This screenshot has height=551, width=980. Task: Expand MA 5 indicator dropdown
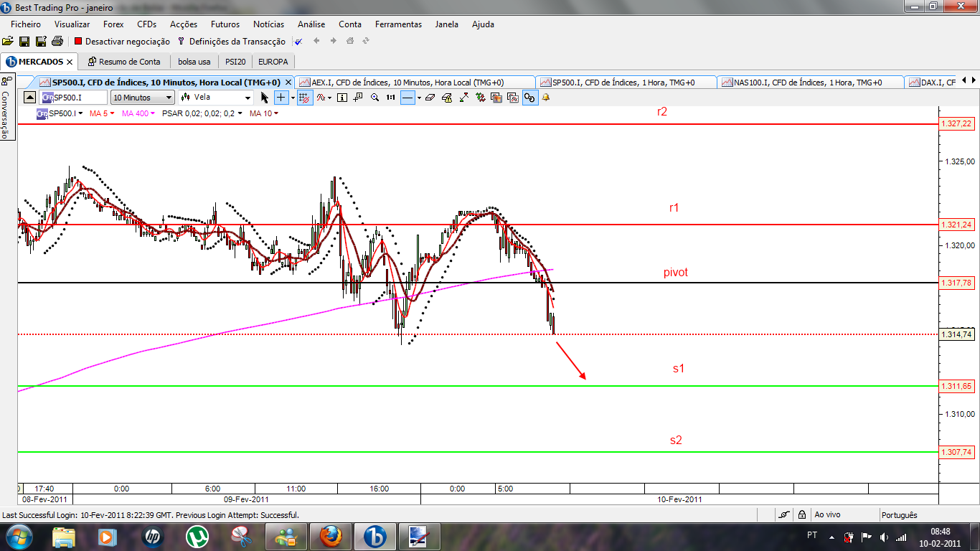coord(112,113)
